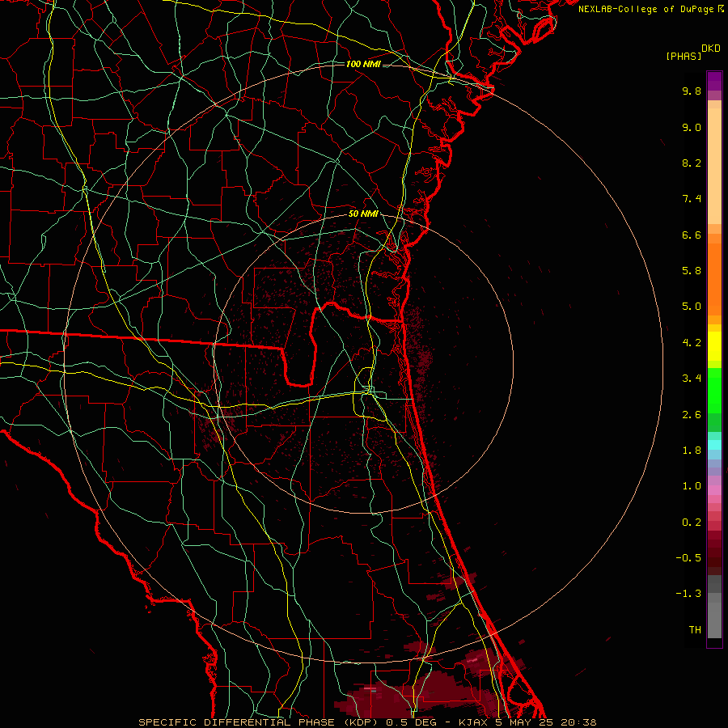Click the 7.4 value on the color scale
The width and height of the screenshot is (728, 728).
(x=692, y=199)
